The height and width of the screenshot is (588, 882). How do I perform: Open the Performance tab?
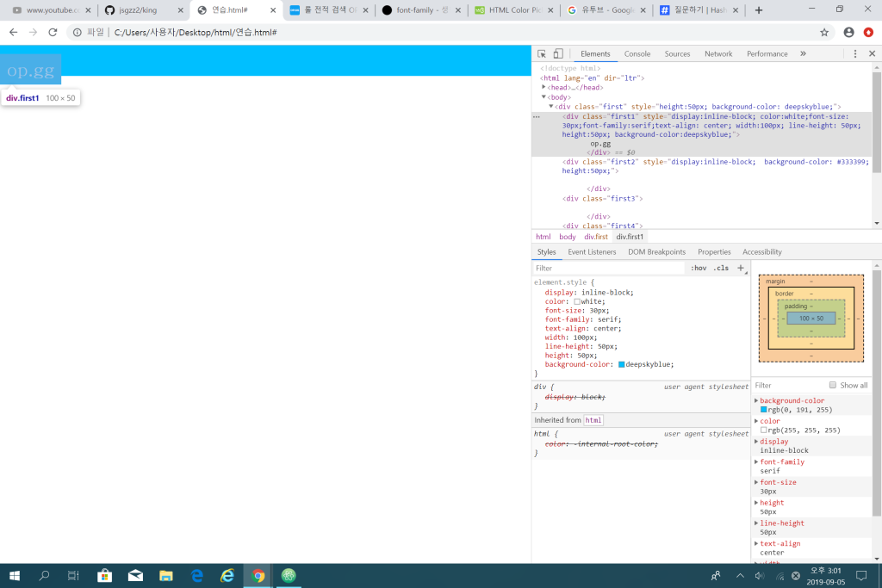click(x=767, y=54)
